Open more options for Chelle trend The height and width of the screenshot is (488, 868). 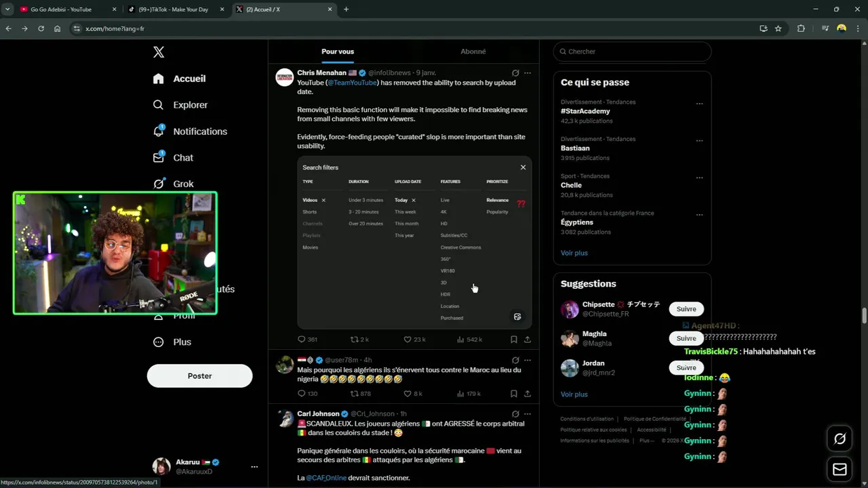(699, 178)
